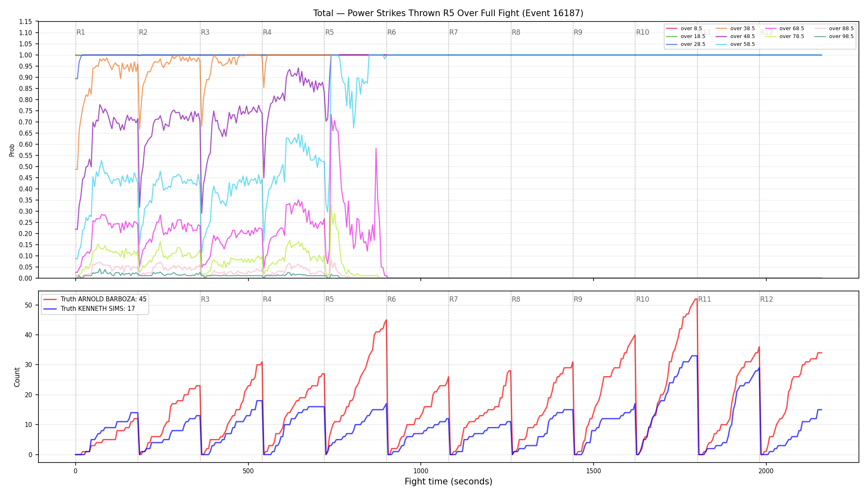Click the R11 round label in count chart

[x=705, y=299]
